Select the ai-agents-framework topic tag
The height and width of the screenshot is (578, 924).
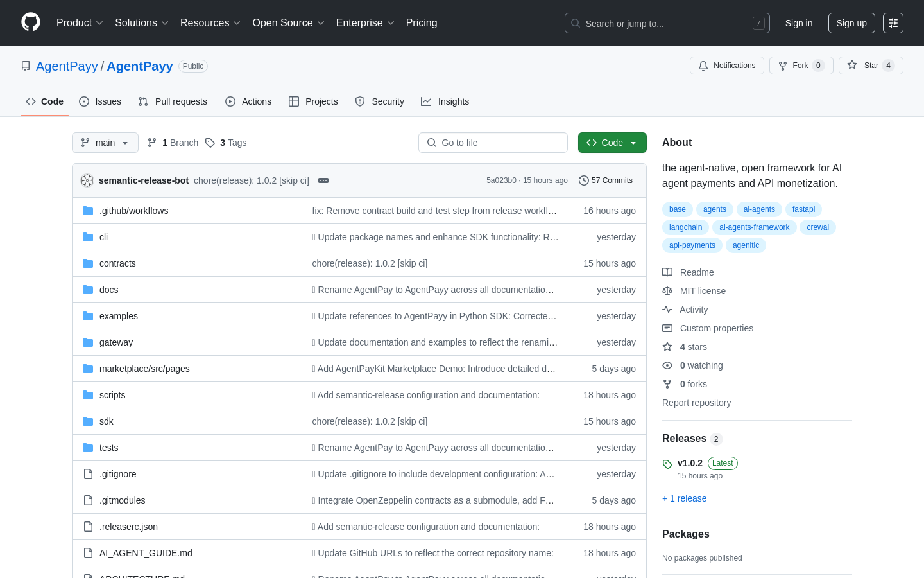(755, 227)
